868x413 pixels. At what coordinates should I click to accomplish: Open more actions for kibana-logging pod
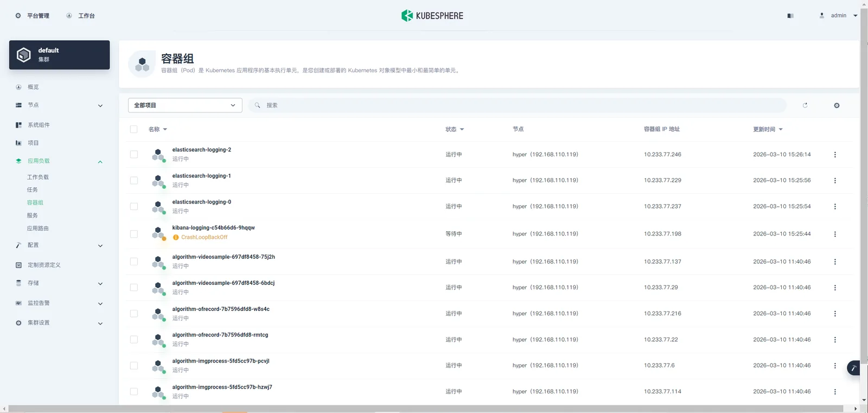[835, 234]
